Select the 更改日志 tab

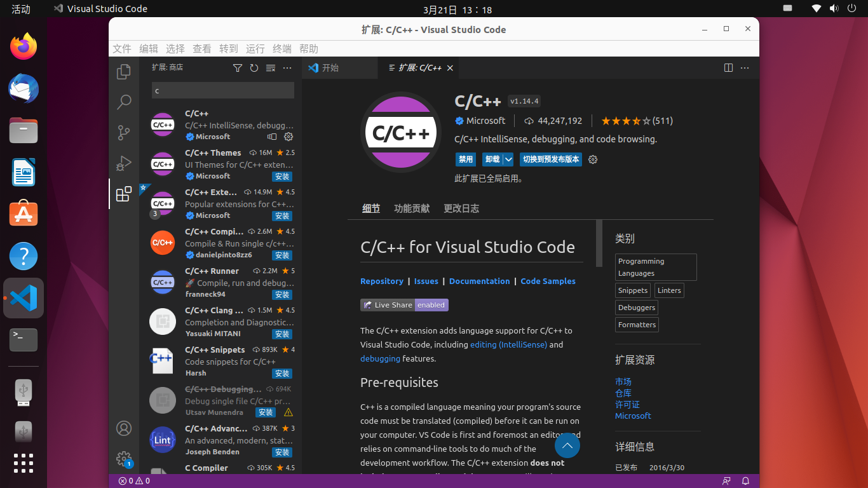[x=461, y=208]
